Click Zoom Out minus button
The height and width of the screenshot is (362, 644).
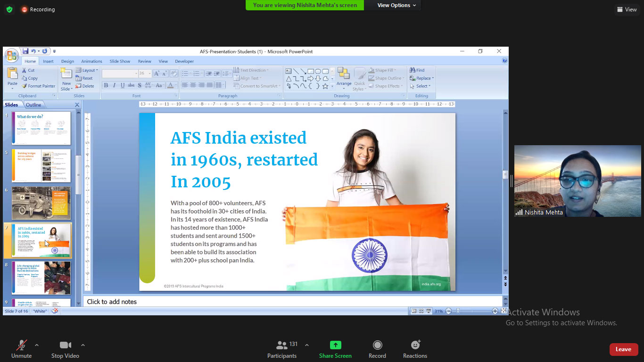[x=448, y=311]
